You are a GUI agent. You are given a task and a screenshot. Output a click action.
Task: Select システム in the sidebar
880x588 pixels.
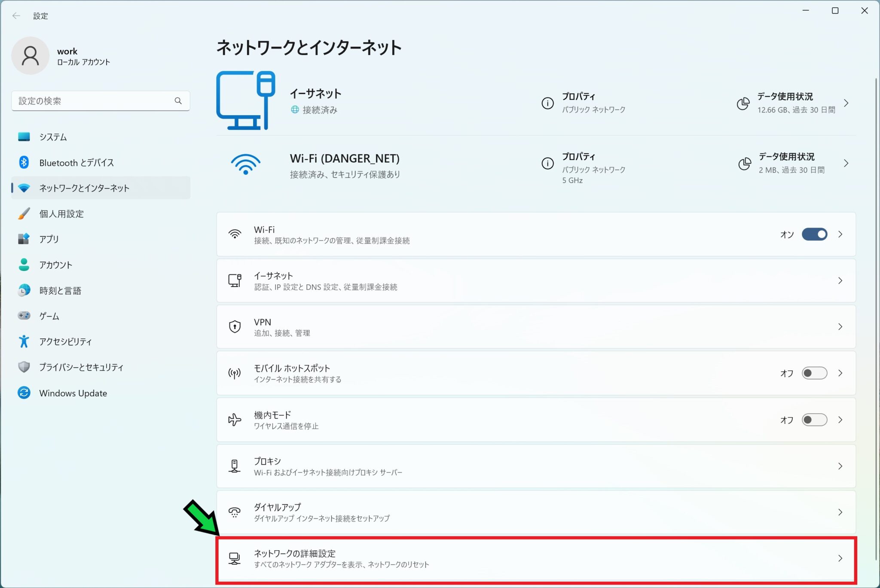click(x=53, y=137)
